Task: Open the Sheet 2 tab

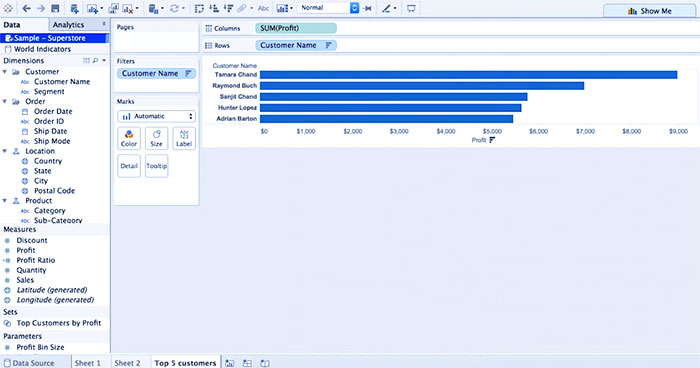Action: pyautogui.click(x=127, y=363)
